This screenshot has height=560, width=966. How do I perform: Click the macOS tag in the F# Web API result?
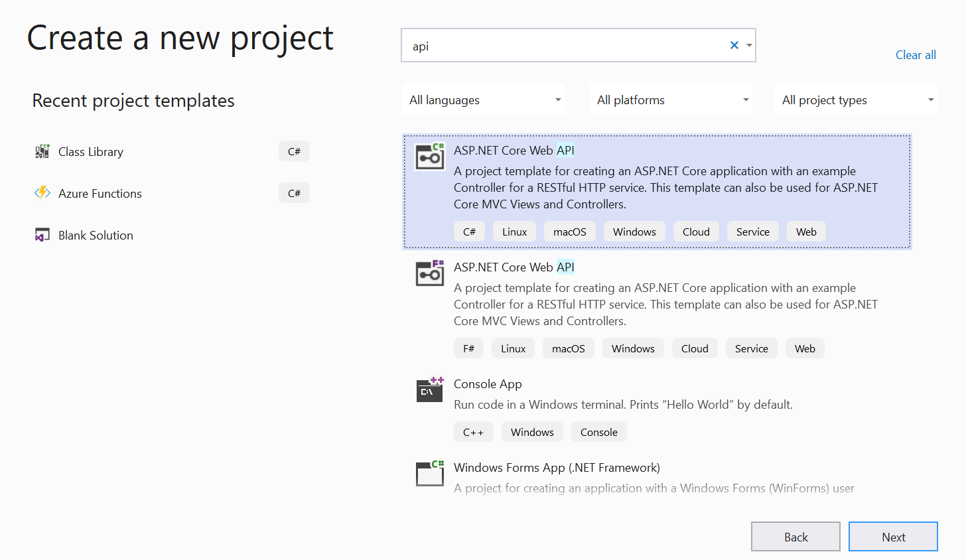tap(569, 348)
